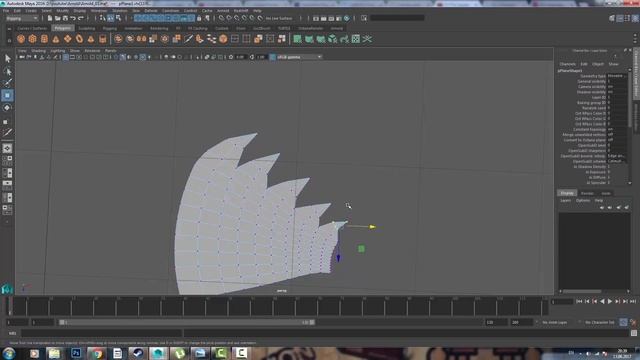Switch to the Render layer tab
Image resolution: width=640 pixels, height=360 pixels.
click(587, 193)
